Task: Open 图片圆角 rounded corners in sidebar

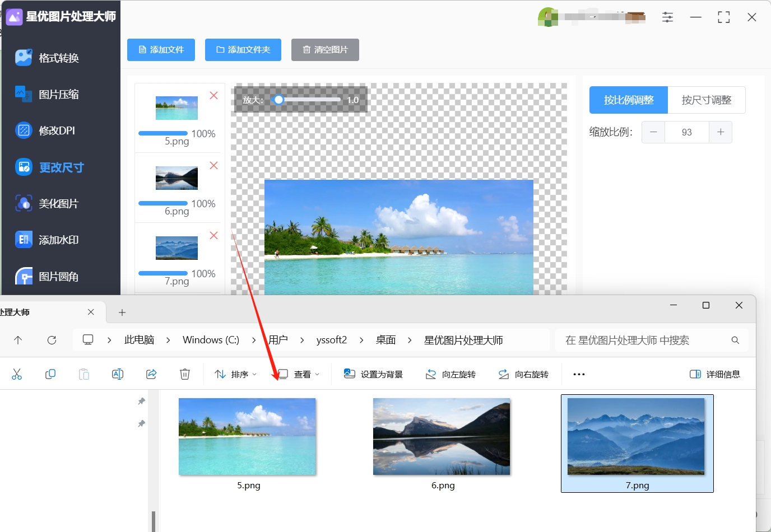Action: 48,276
